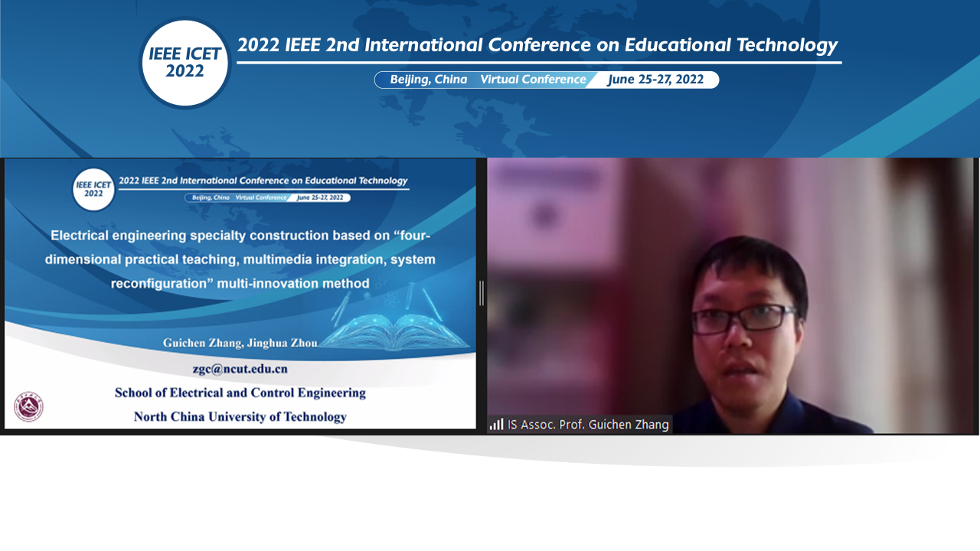This screenshot has height=551, width=980.
Task: Click the North China University of Technology seal emblem
Action: (31, 408)
